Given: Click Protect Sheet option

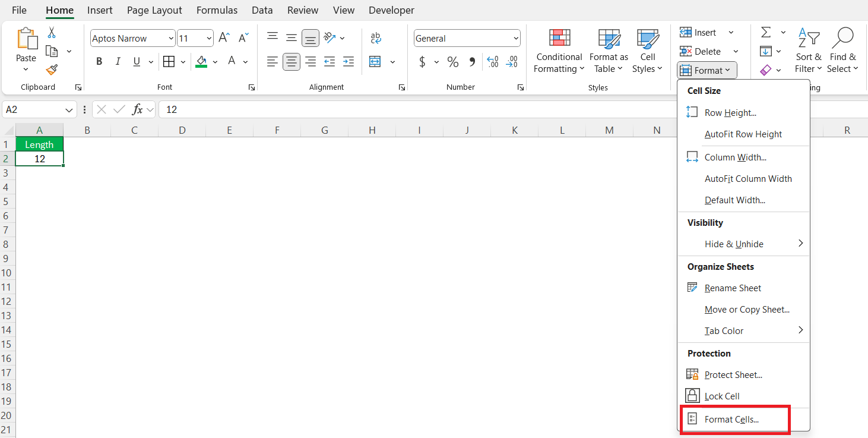Looking at the screenshot, I should point(744,374).
